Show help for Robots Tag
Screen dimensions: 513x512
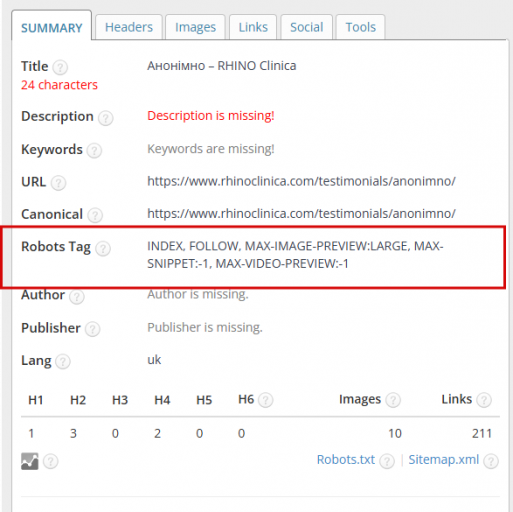pyautogui.click(x=103, y=248)
